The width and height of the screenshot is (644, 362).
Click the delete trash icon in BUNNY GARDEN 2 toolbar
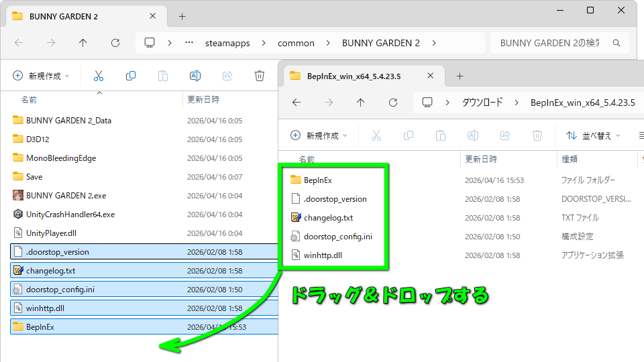coord(260,76)
